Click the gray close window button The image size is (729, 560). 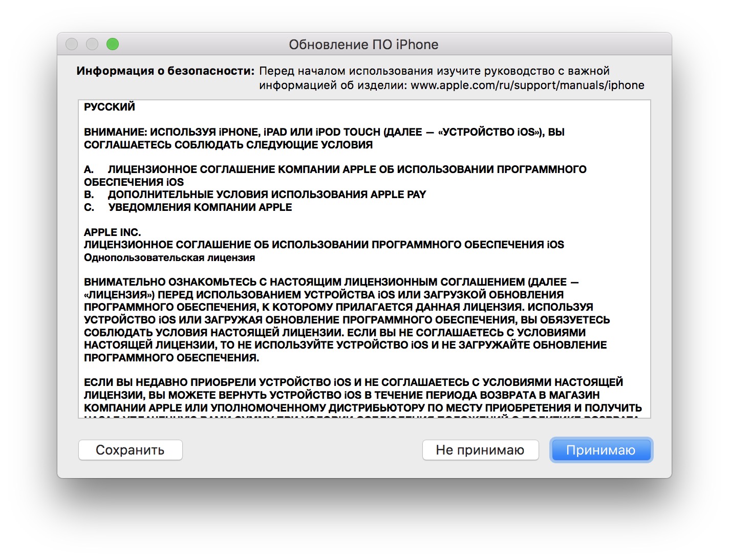72,45
